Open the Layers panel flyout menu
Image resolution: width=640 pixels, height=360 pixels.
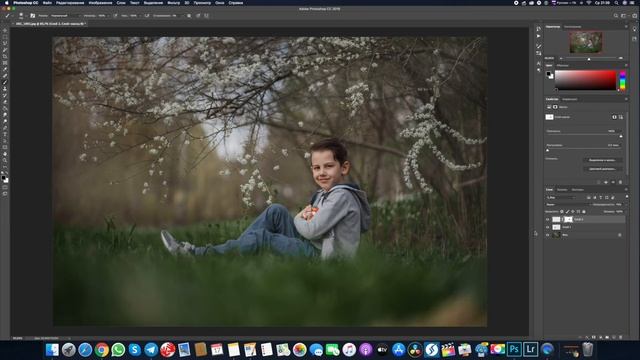(x=626, y=189)
